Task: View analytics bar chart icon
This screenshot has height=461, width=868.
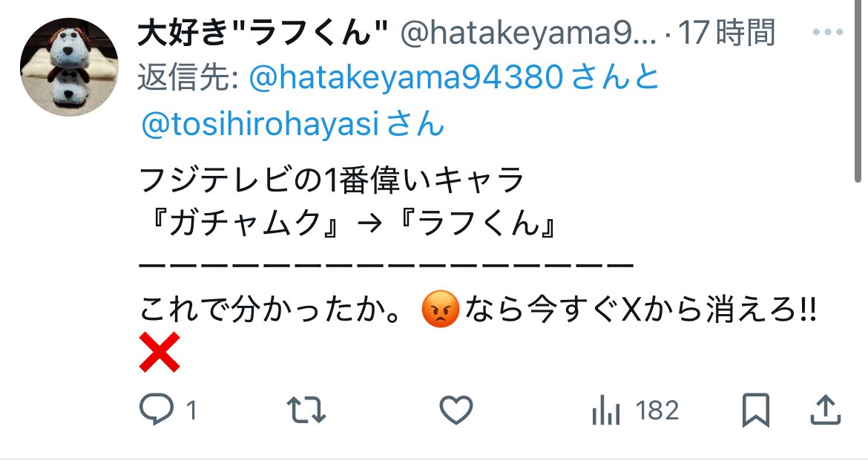Action: point(605,411)
